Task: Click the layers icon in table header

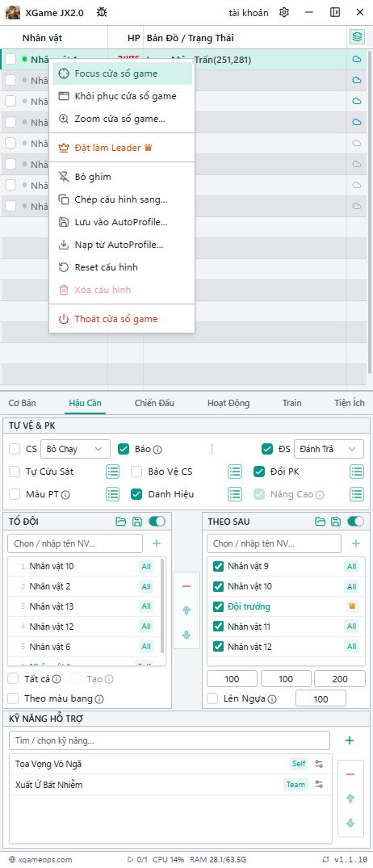Action: pos(357,38)
